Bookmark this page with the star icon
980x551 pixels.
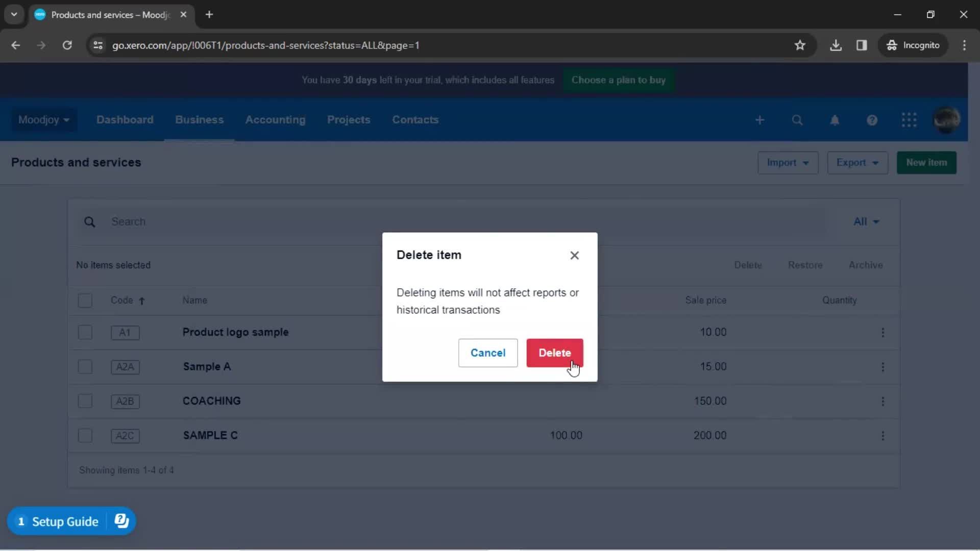800,45
